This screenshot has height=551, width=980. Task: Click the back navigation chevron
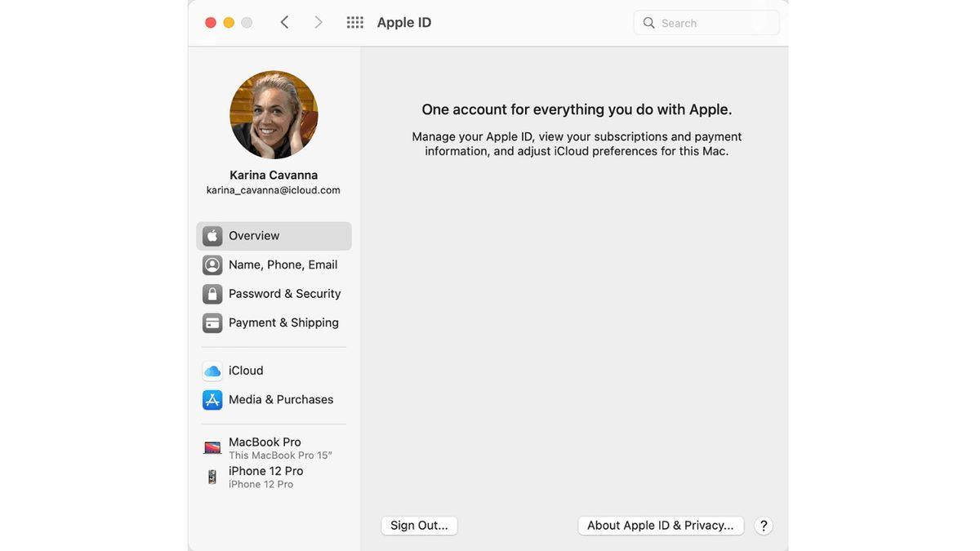click(x=284, y=22)
